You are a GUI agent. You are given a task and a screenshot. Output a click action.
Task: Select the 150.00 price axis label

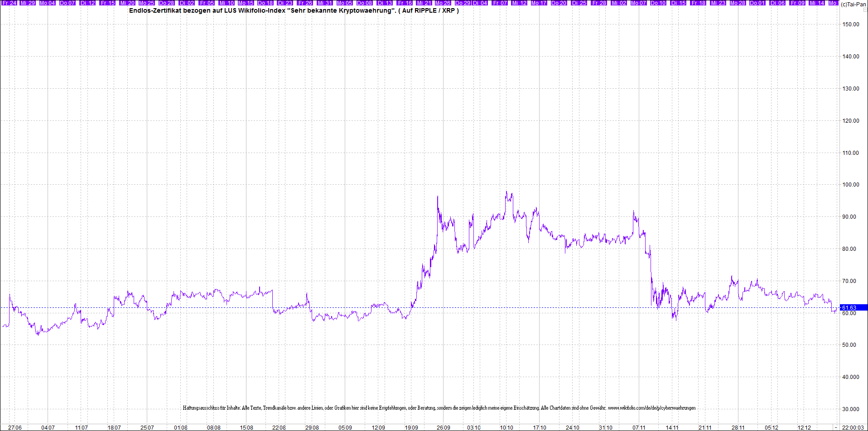(850, 24)
